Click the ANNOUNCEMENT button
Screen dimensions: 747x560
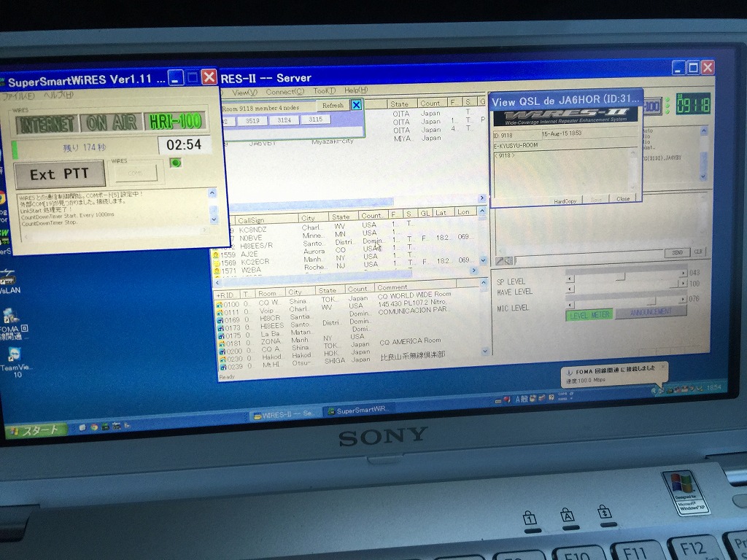[x=651, y=312]
